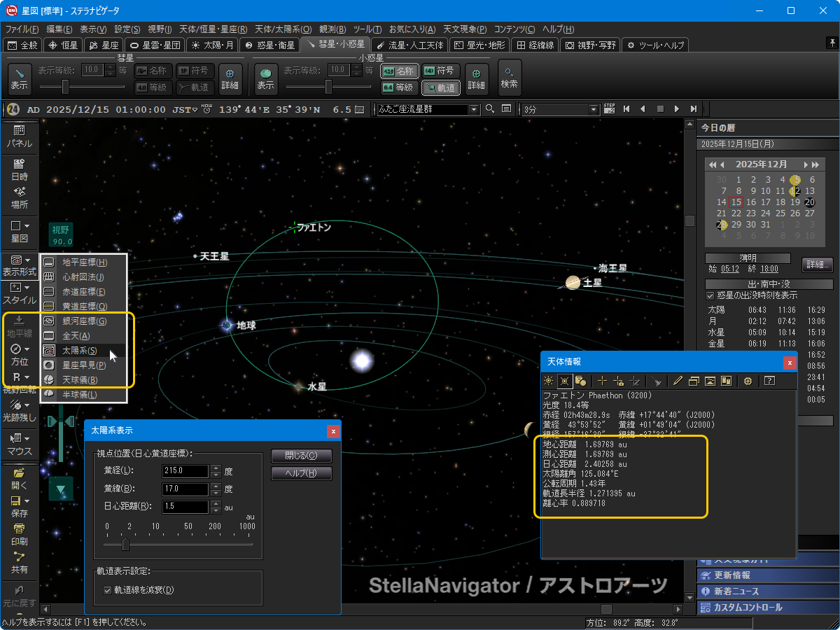
Task: Select 星座早見(P) from the context menu
Action: point(84,365)
